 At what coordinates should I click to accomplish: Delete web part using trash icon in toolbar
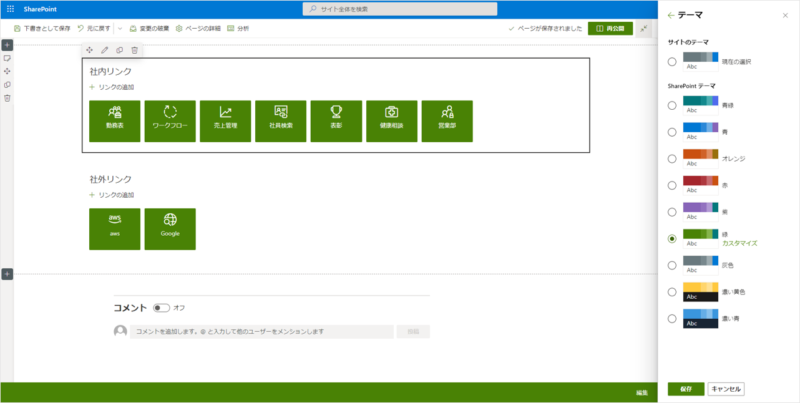pos(134,49)
